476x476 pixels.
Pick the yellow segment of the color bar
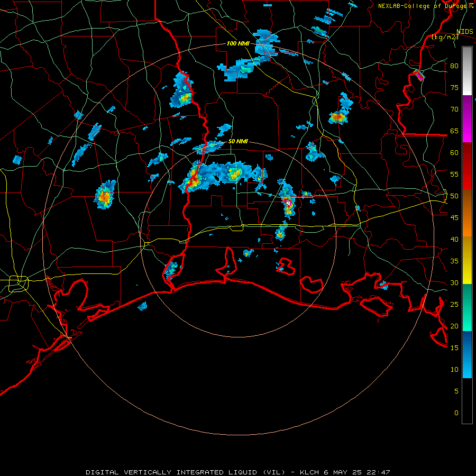point(467,260)
